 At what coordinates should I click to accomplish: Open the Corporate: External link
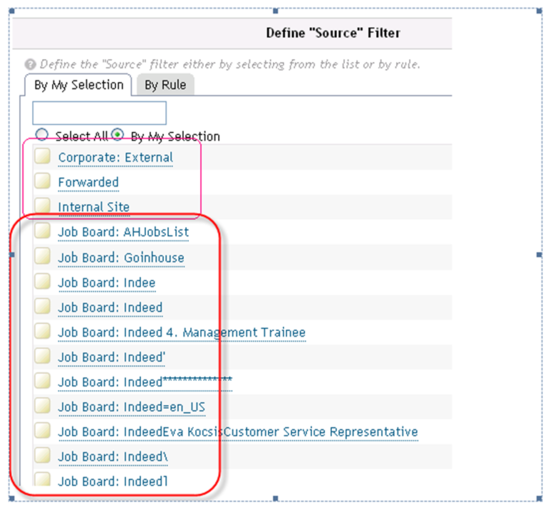tap(115, 158)
